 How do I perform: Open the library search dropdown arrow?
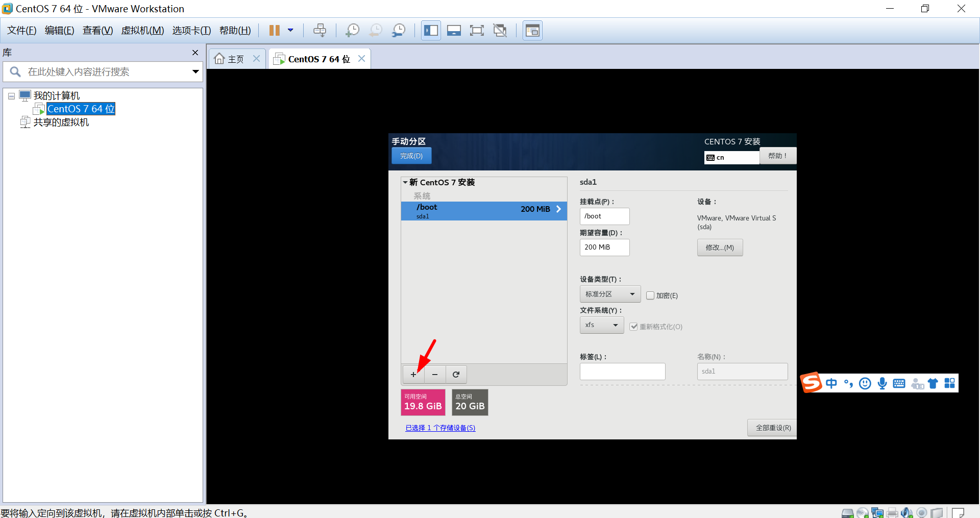pos(195,72)
